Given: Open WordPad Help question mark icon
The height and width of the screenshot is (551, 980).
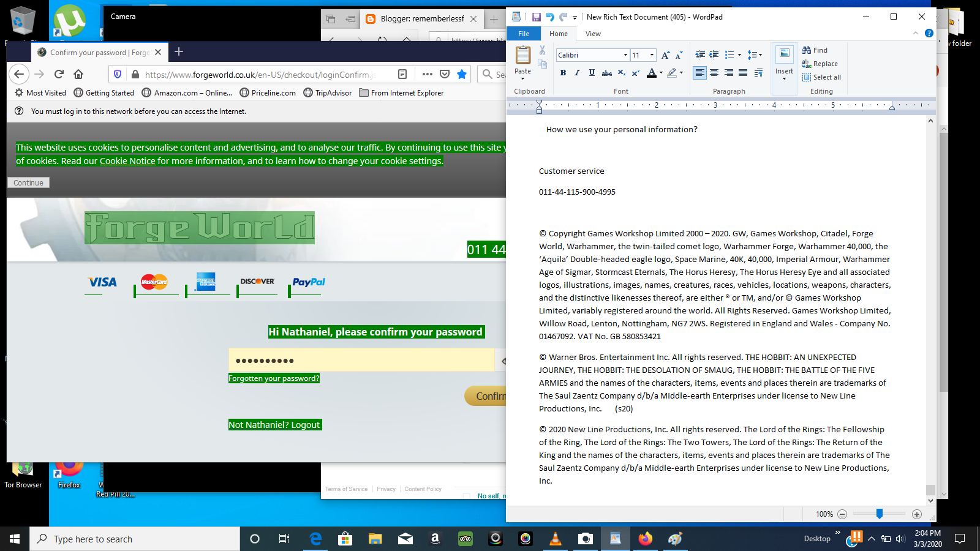Looking at the screenshot, I should click(929, 34).
